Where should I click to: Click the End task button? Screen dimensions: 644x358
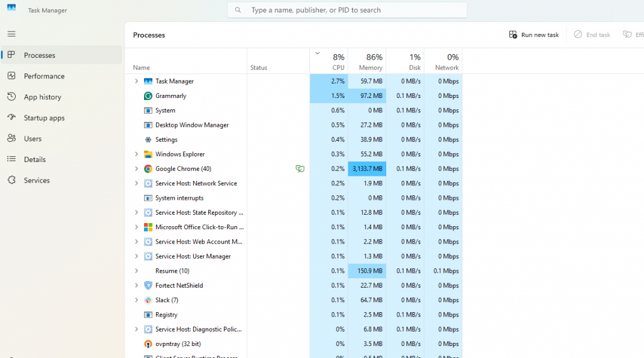592,35
